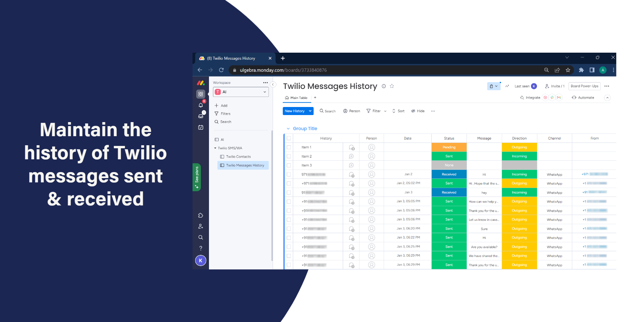Bookmark this page with star icon

pyautogui.click(x=568, y=70)
